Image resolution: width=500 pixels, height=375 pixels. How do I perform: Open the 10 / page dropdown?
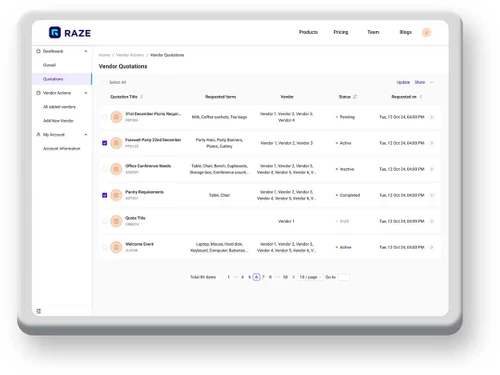click(x=310, y=277)
